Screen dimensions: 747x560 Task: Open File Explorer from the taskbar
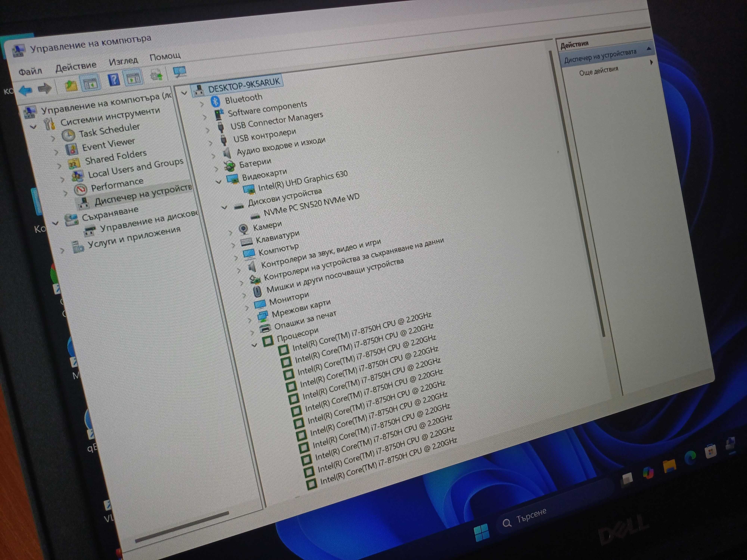(669, 466)
